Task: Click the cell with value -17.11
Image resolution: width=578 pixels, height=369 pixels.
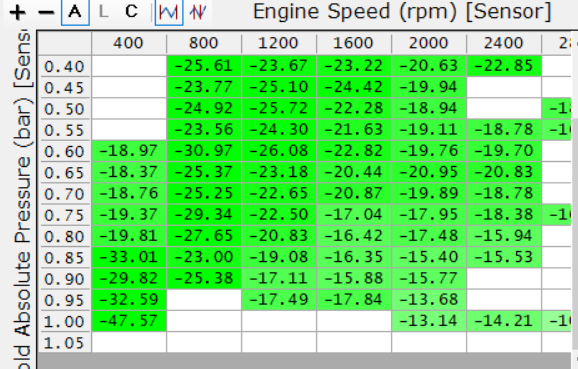Action: point(279,279)
